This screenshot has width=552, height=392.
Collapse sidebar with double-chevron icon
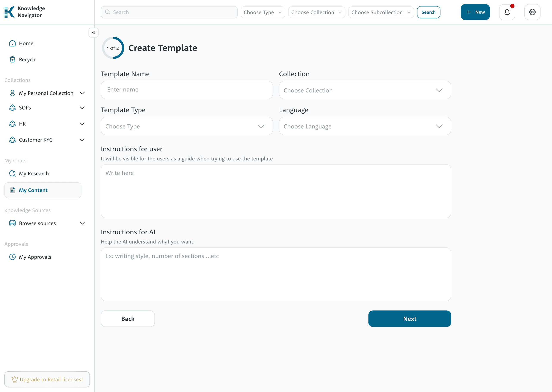click(94, 33)
